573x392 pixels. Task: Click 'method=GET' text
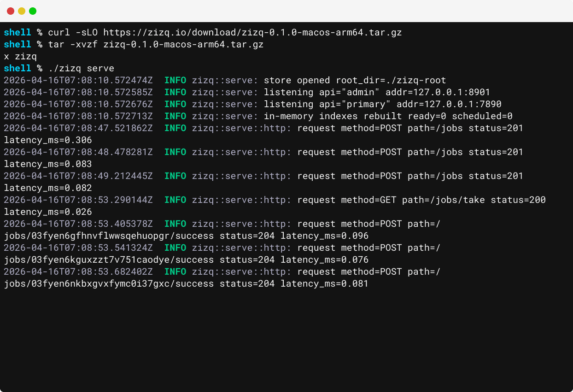click(369, 200)
